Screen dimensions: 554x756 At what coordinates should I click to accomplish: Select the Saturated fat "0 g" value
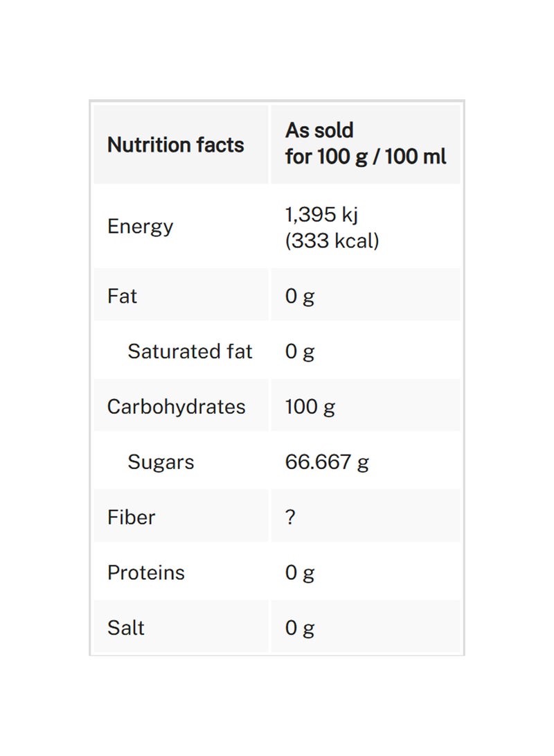pyautogui.click(x=300, y=351)
